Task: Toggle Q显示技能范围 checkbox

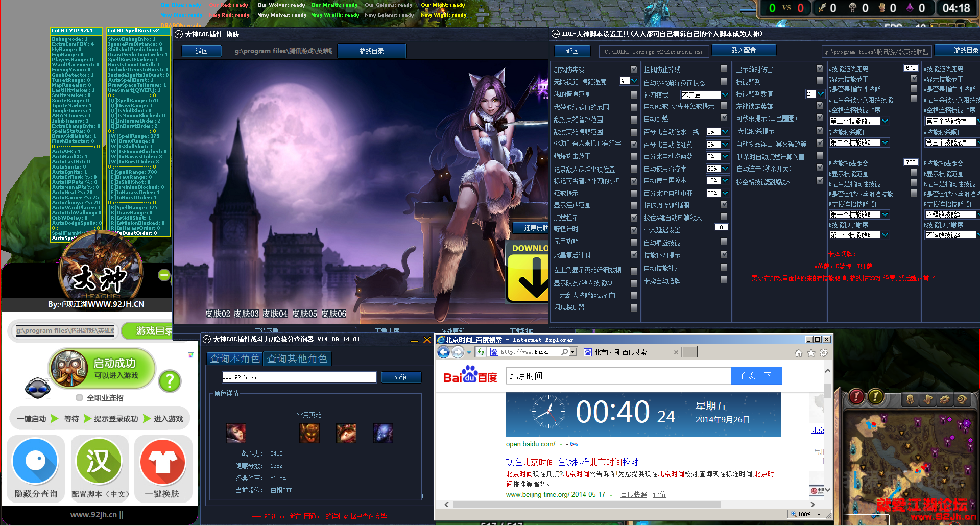Action: coord(914,79)
